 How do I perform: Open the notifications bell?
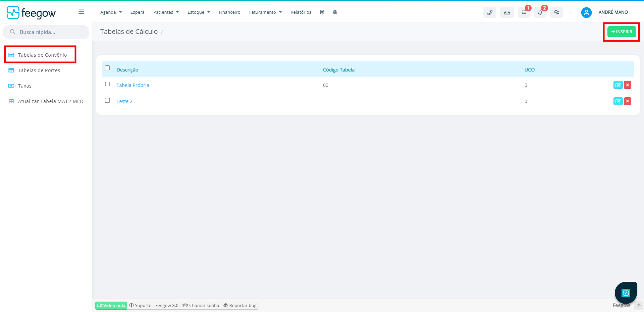click(540, 12)
